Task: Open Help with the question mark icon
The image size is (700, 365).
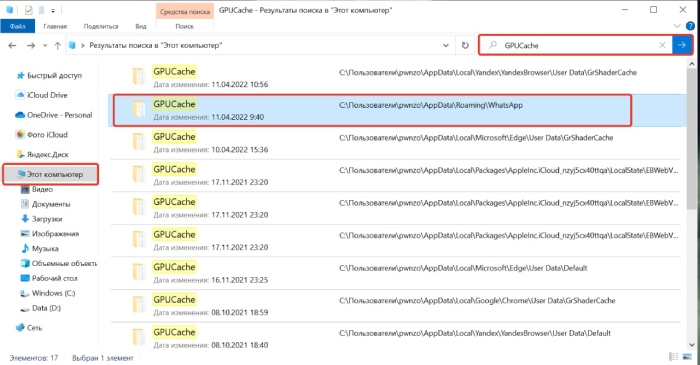Action: pos(690,26)
